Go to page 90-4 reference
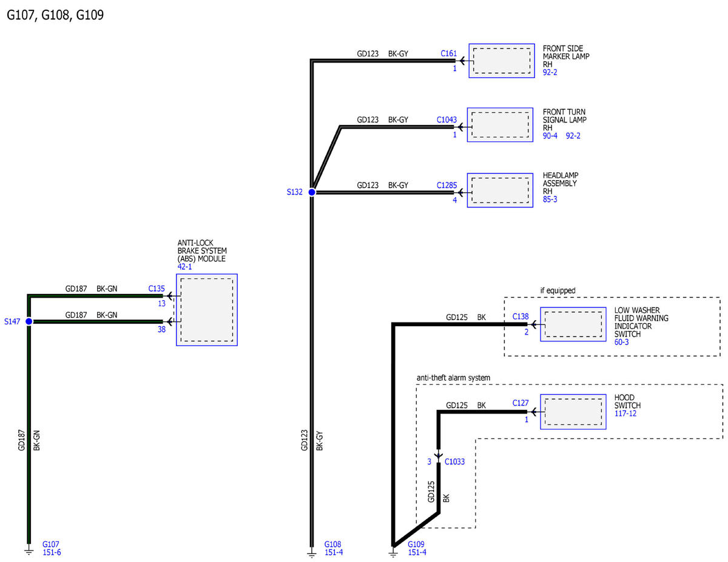The height and width of the screenshot is (562, 728). (551, 136)
